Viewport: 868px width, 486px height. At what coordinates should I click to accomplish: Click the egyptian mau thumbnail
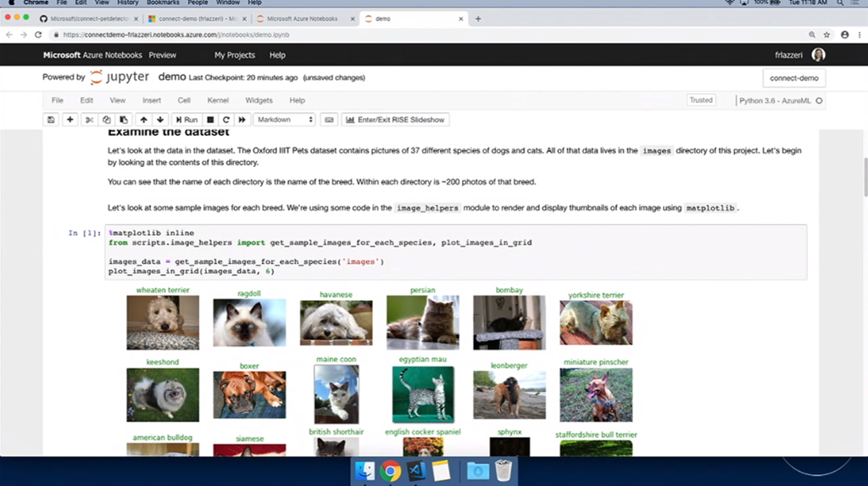[x=423, y=394]
